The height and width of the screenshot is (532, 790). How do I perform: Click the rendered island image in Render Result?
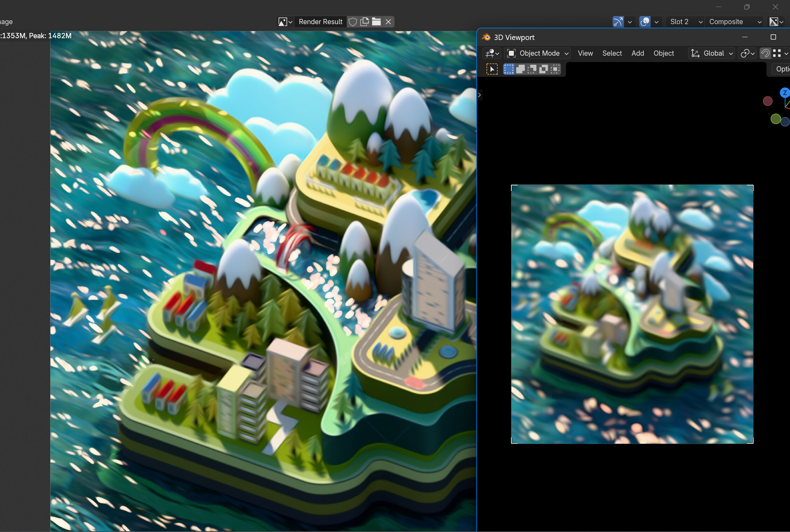263,281
